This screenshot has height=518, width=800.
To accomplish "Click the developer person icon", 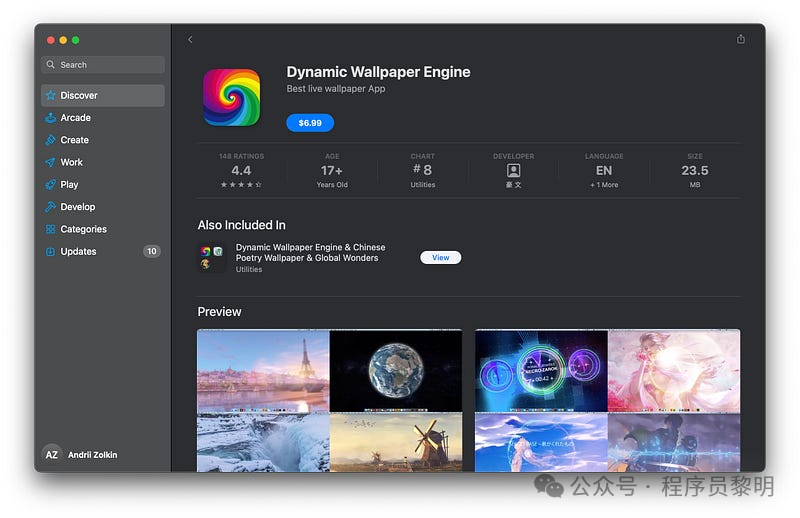I will pyautogui.click(x=513, y=170).
